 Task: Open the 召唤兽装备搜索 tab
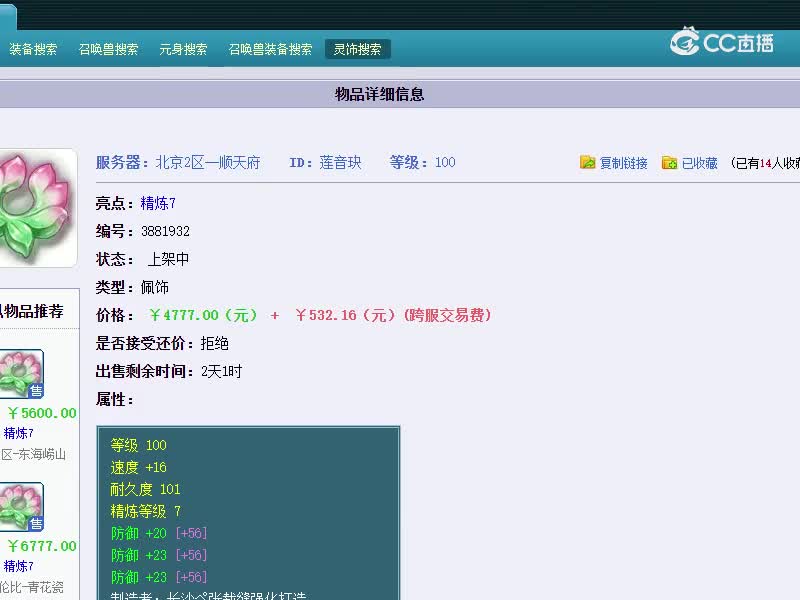pyautogui.click(x=270, y=49)
